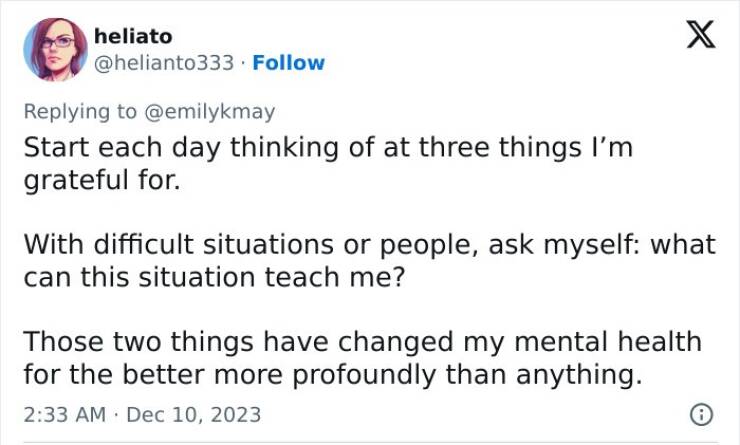Follow the helianto333 account
Image resolution: width=740 pixels, height=445 pixels.
[x=289, y=63]
